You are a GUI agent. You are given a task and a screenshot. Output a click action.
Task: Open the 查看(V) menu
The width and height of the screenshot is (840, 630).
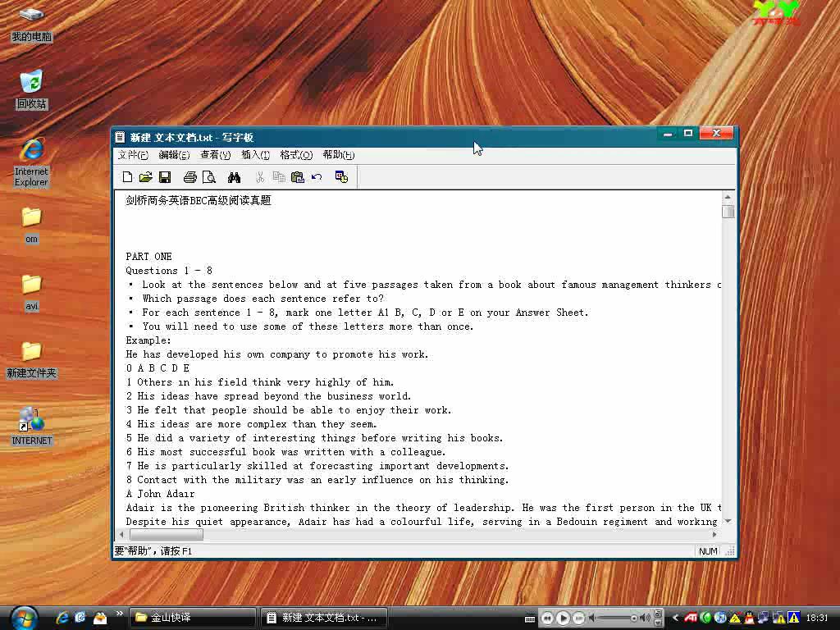click(216, 155)
